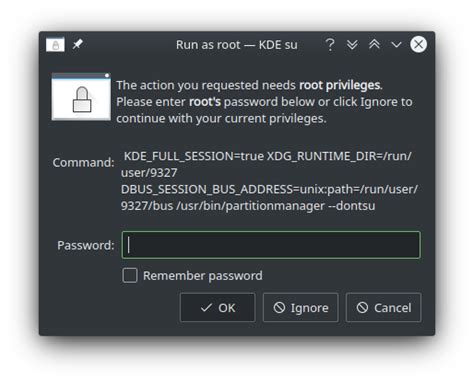Click the large padlock window image
The image size is (474, 382).
81,97
